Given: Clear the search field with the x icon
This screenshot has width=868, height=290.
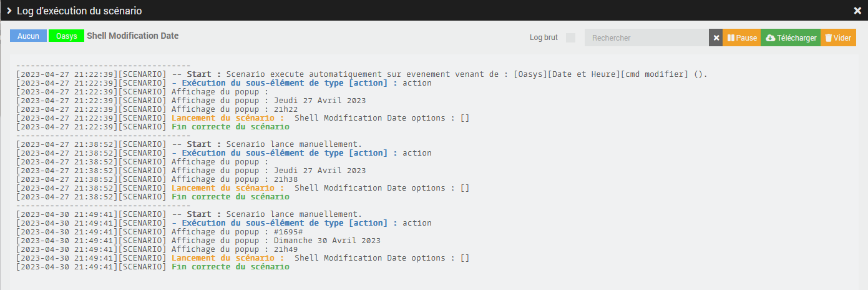Looking at the screenshot, I should [x=716, y=38].
